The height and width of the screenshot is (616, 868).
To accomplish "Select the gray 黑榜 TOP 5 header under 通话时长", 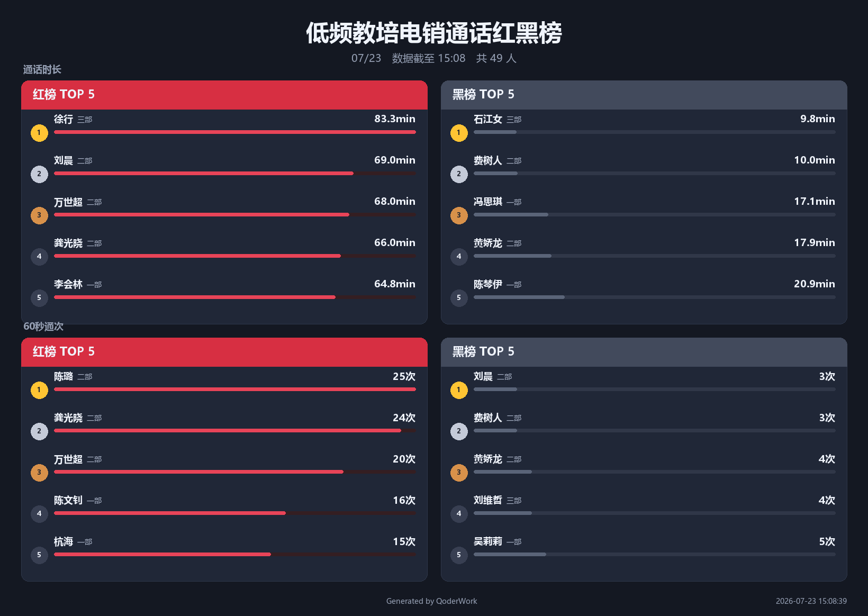I will coord(644,95).
